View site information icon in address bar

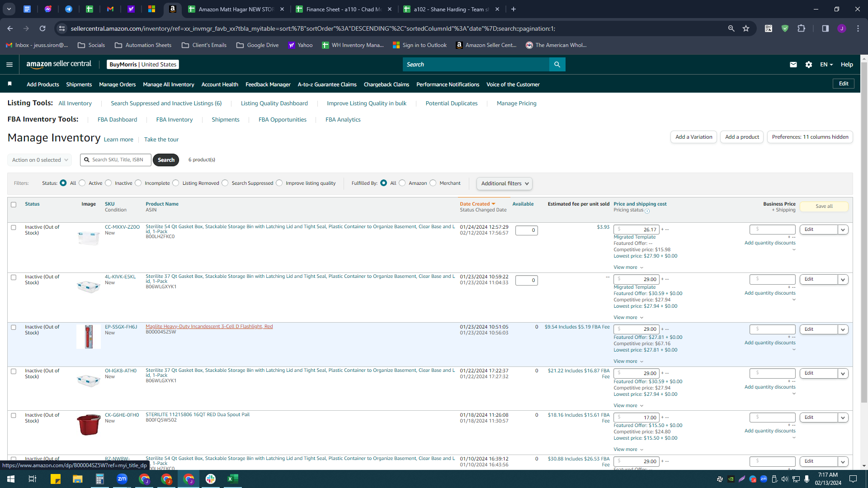click(62, 28)
